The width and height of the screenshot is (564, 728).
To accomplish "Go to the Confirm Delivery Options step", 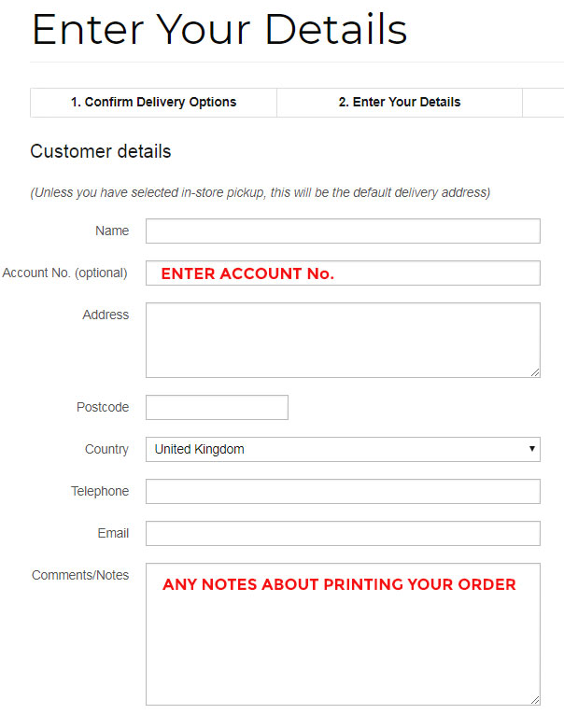I will click(x=153, y=103).
